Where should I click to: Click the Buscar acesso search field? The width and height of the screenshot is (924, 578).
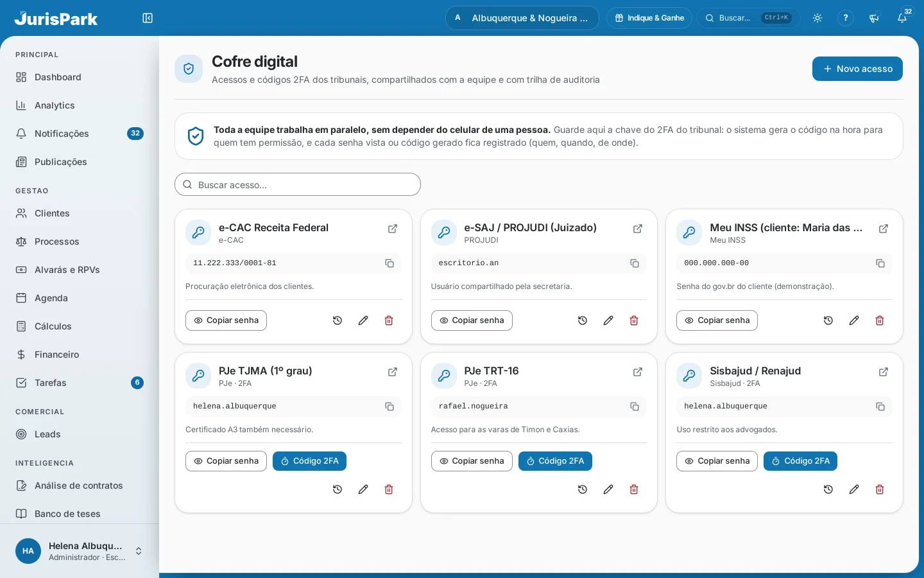pyautogui.click(x=298, y=184)
